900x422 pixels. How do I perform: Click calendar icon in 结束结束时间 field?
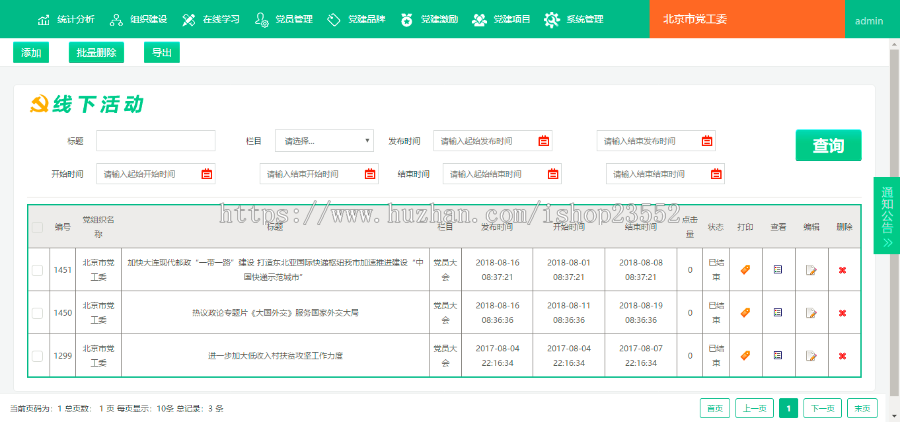[x=716, y=174]
